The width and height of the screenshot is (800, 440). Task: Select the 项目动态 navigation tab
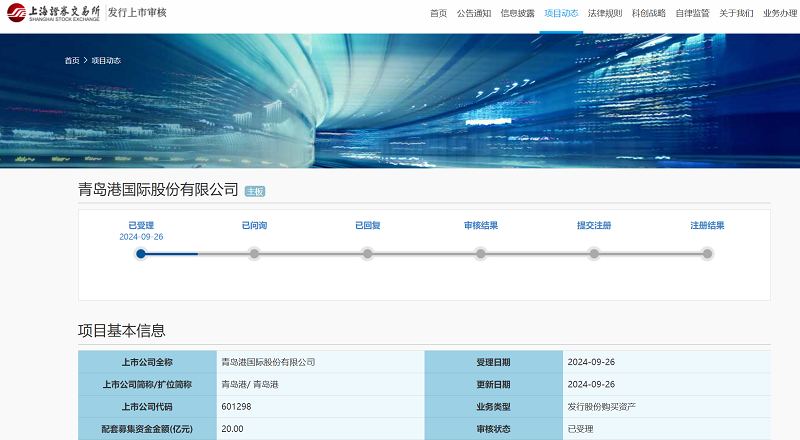[561, 13]
